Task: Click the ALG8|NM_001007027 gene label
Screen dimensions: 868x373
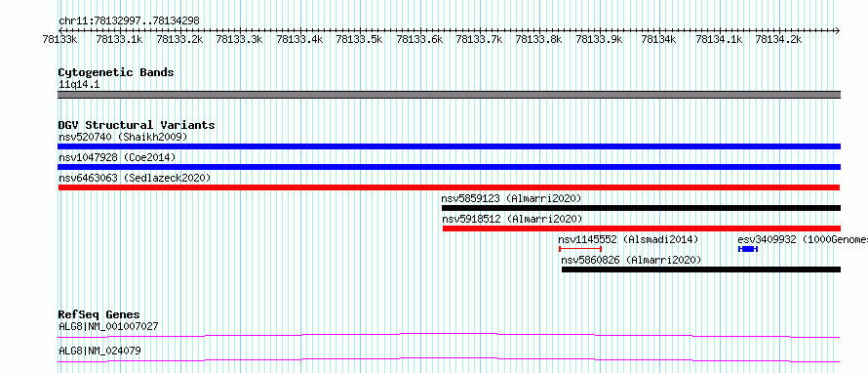Action: [x=108, y=326]
